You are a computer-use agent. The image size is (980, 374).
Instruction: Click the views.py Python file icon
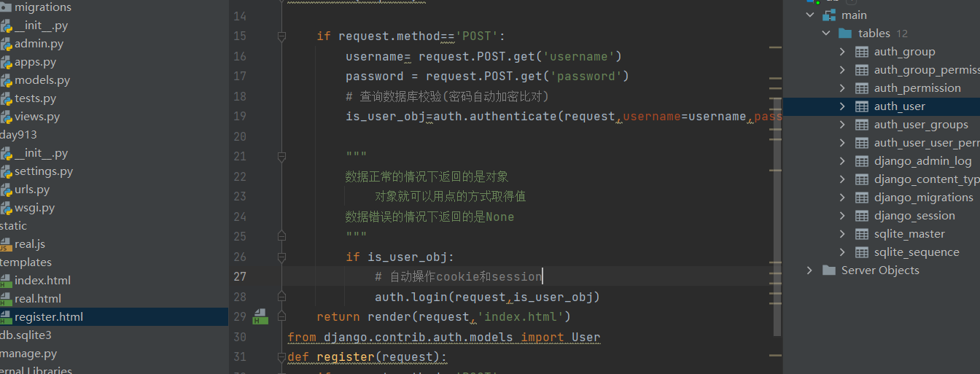6,117
